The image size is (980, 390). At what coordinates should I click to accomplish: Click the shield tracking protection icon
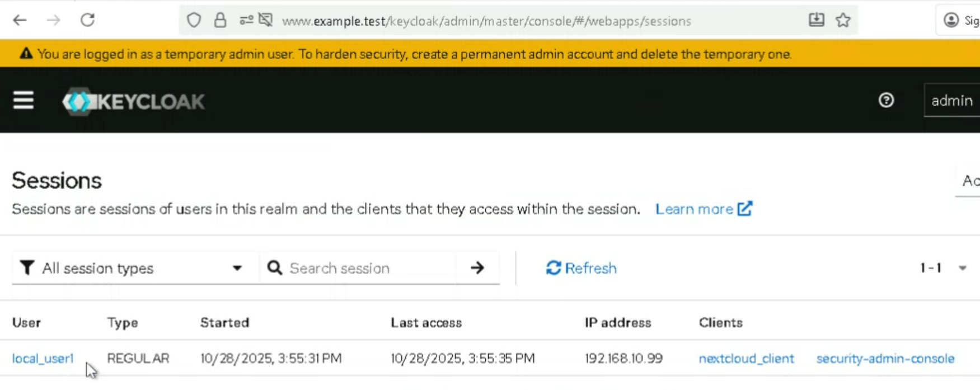click(x=194, y=21)
